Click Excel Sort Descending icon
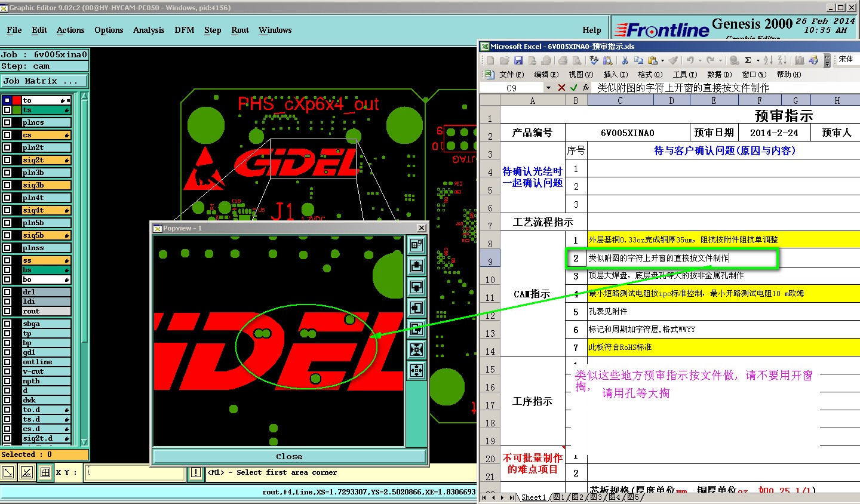Image resolution: width=860 pixels, height=504 pixels. point(782,60)
